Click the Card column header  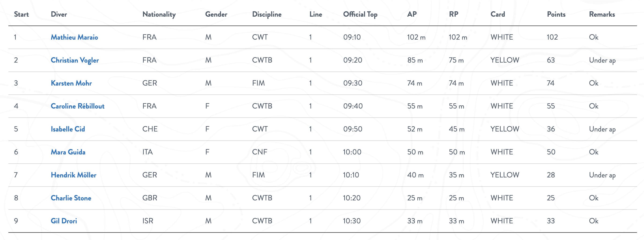coord(498,14)
